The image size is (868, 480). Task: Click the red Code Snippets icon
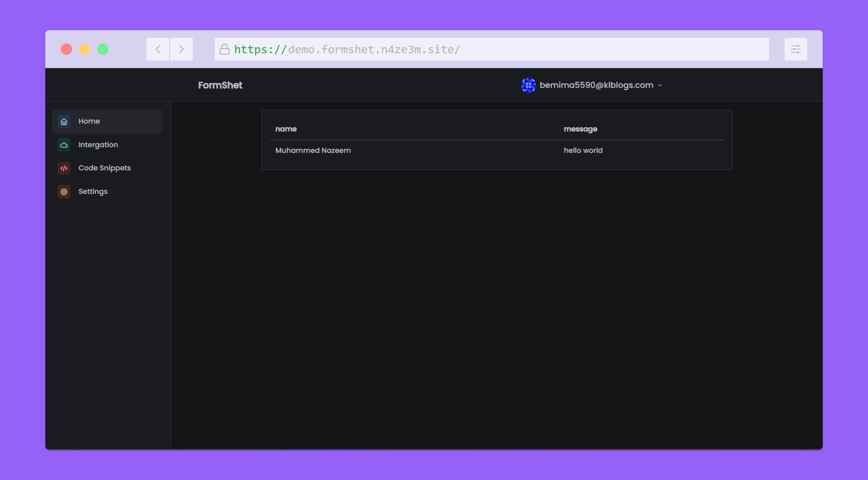[x=64, y=168]
